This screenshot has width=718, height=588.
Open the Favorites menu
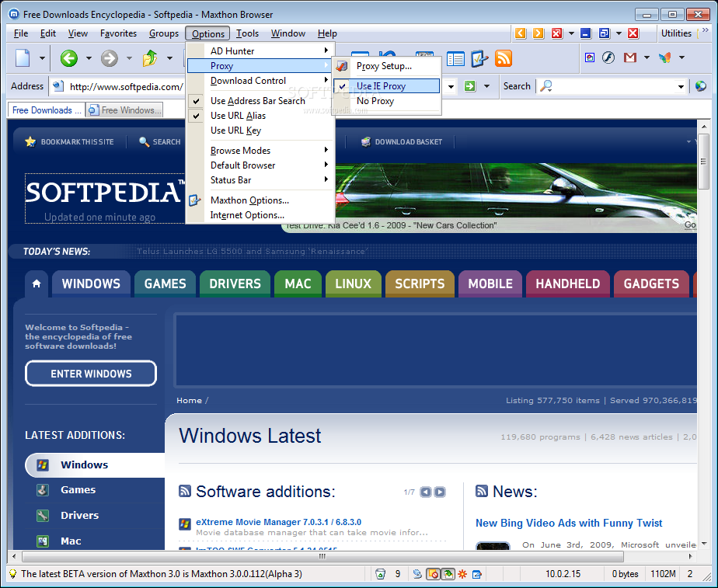pos(118,33)
